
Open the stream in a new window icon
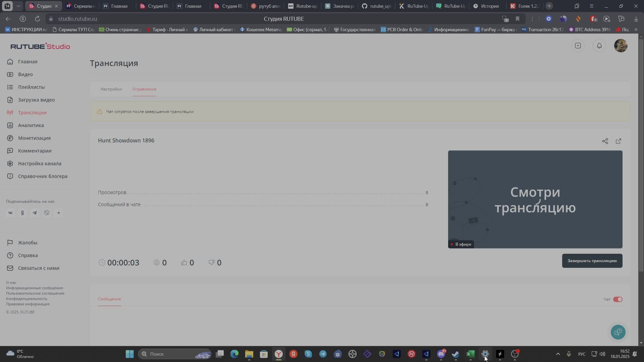619,141
